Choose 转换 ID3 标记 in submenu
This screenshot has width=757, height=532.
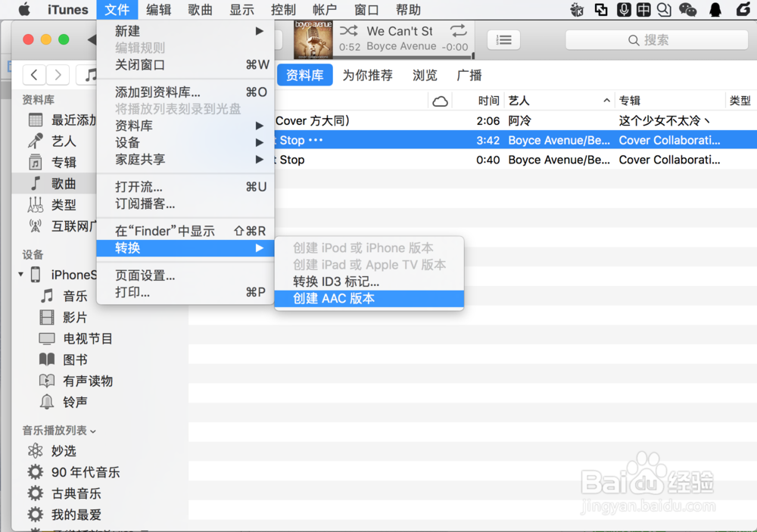[x=369, y=282]
